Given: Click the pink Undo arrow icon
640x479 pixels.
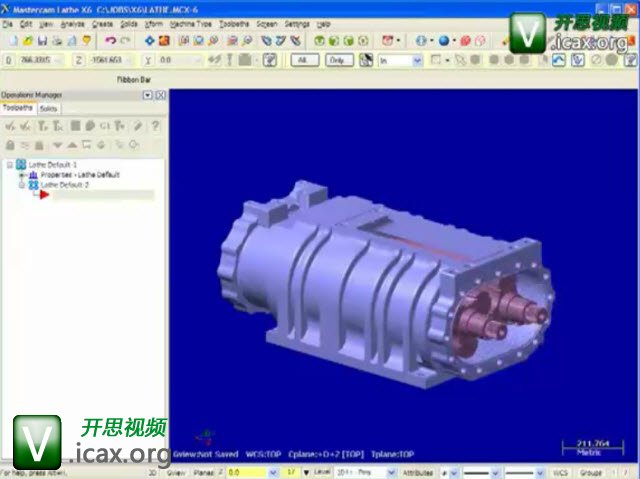Looking at the screenshot, I should pos(110,40).
